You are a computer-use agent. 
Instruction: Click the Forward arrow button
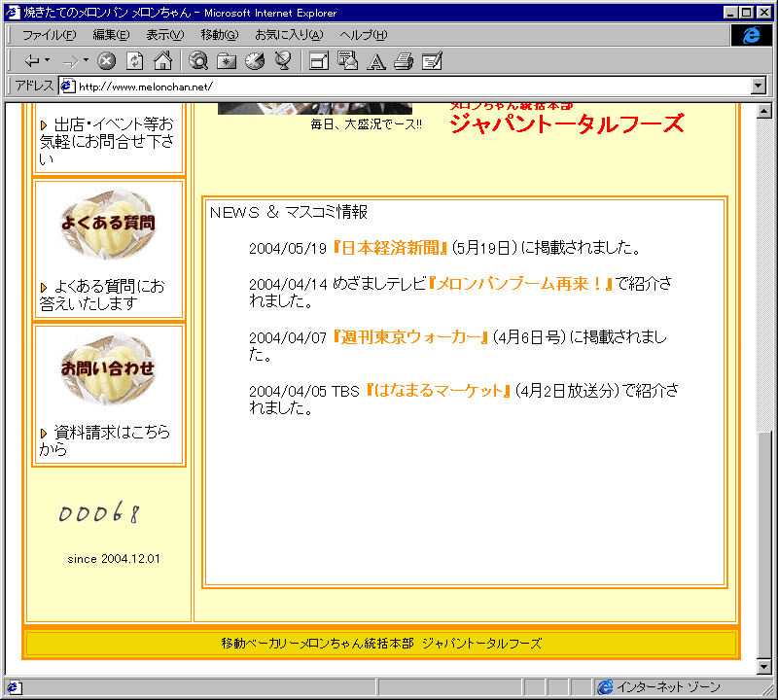[71, 61]
